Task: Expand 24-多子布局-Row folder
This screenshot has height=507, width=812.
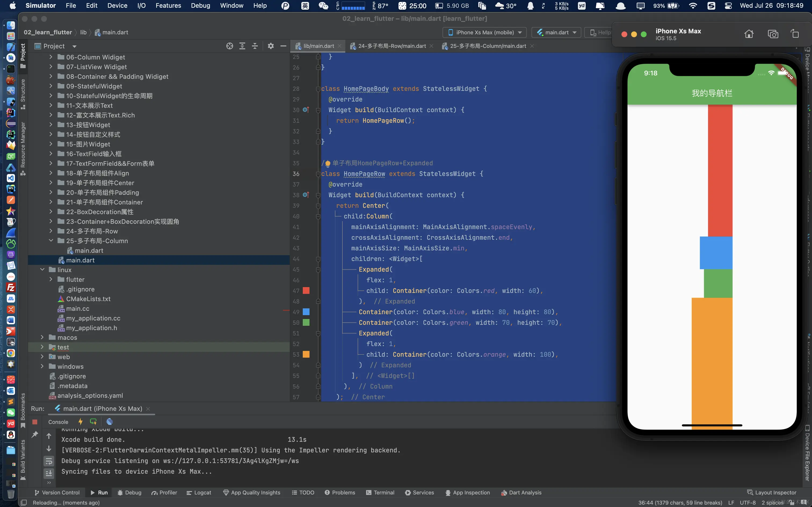Action: (51, 231)
